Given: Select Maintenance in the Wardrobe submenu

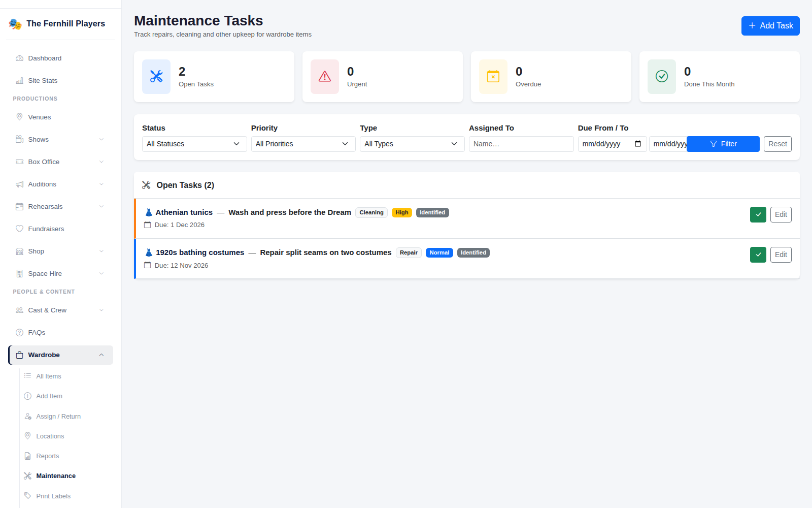Looking at the screenshot, I should tap(56, 476).
